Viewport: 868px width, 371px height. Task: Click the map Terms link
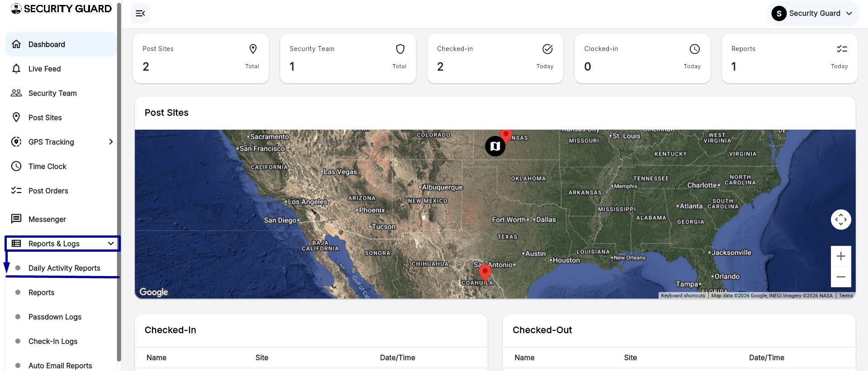pos(846,296)
